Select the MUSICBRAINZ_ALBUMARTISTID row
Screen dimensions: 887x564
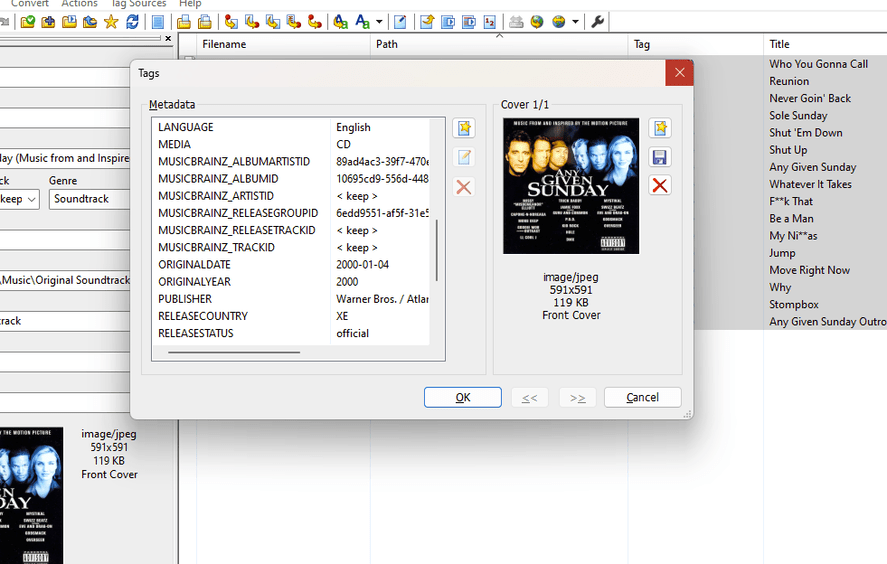point(293,162)
